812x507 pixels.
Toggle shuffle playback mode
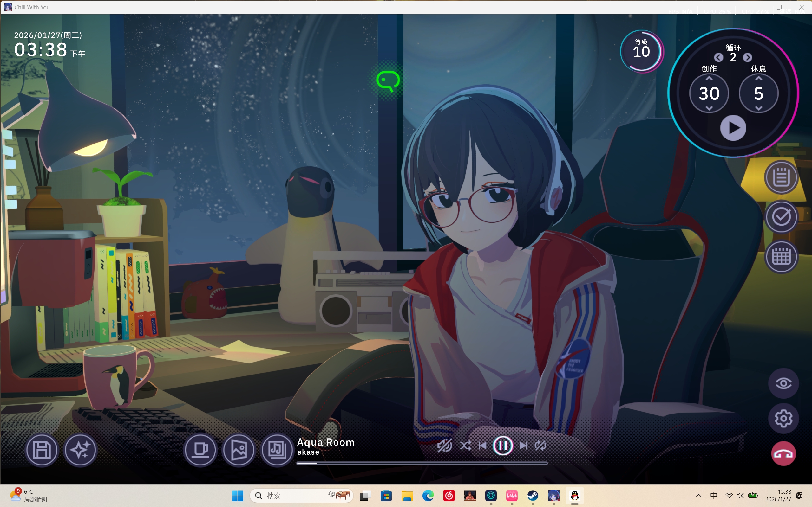[465, 446]
